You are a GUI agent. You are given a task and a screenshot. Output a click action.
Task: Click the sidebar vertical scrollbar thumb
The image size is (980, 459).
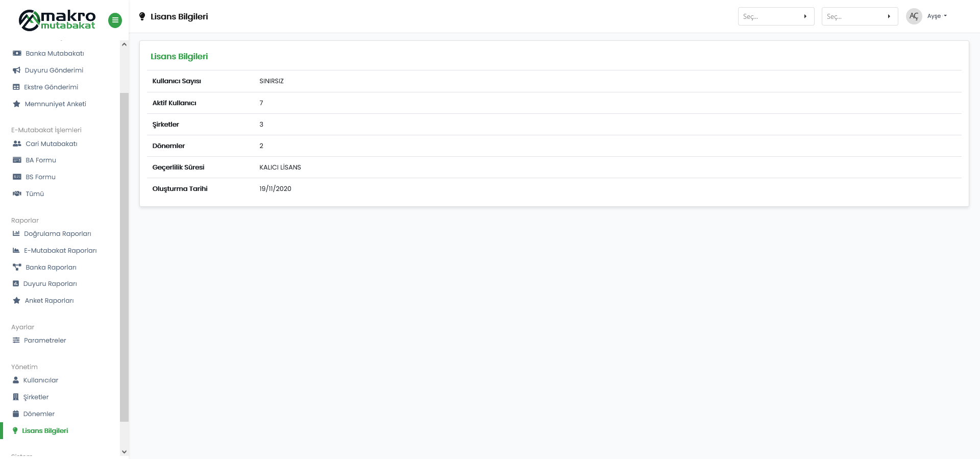click(x=124, y=255)
